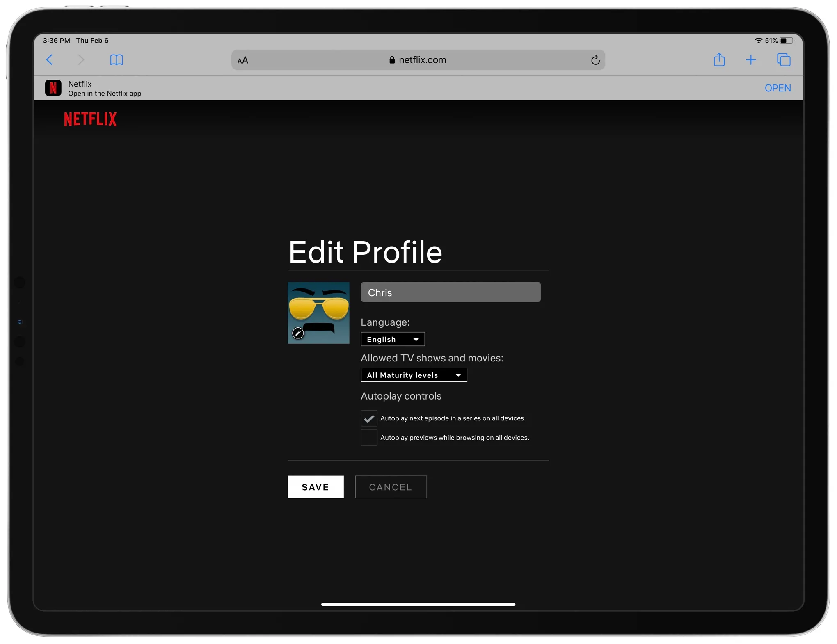Uncheck autoplay next episode in a series
This screenshot has width=837, height=644.
[368, 418]
